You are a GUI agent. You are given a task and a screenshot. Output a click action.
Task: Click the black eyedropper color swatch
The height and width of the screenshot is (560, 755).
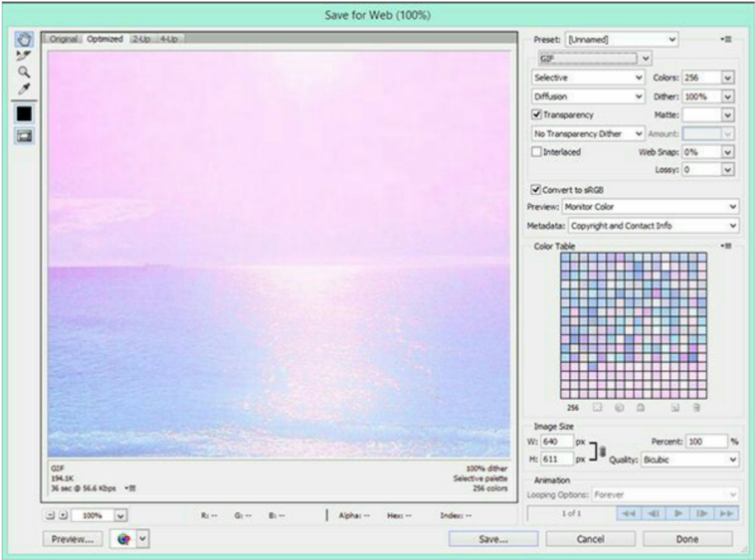[x=24, y=114]
